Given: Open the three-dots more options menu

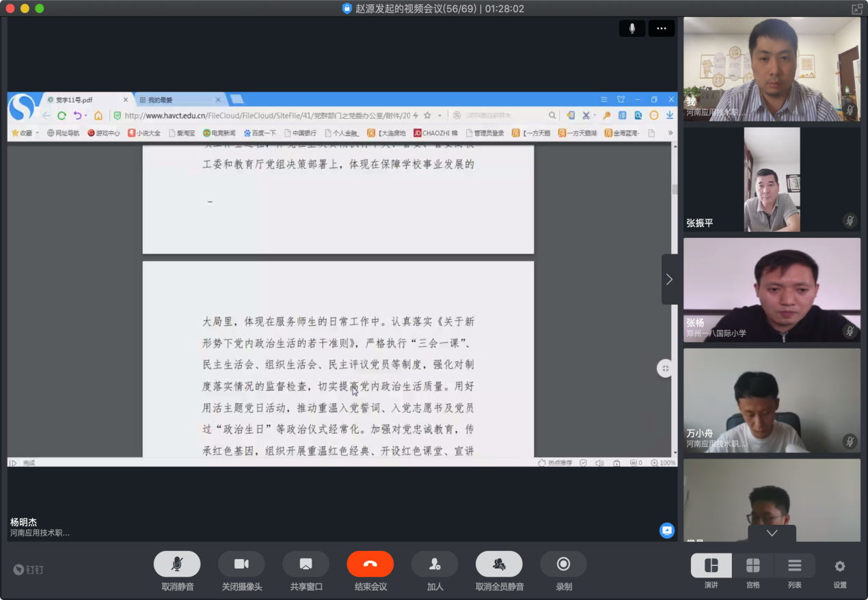Looking at the screenshot, I should pos(661,28).
